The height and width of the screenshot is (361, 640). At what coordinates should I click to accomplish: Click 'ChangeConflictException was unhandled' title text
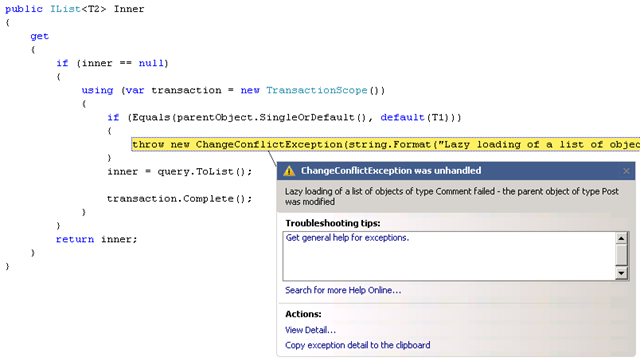pyautogui.click(x=391, y=171)
